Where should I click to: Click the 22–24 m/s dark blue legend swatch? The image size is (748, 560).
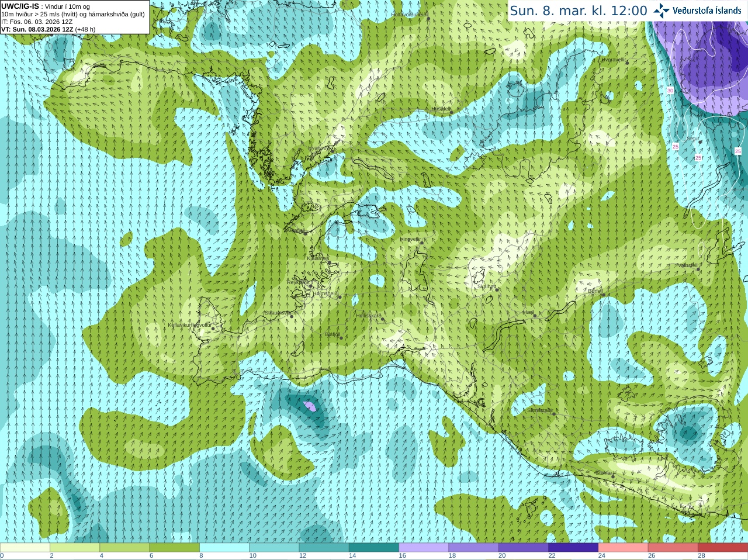click(573, 548)
